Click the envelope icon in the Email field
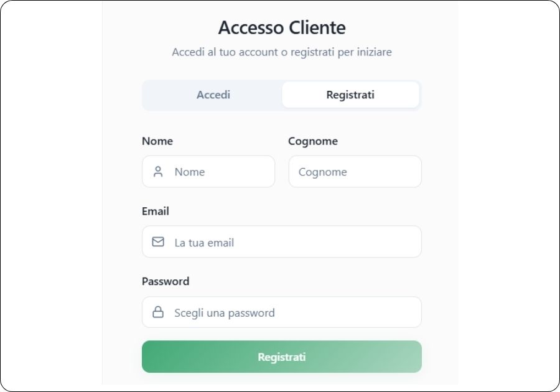560x392 pixels. click(159, 241)
